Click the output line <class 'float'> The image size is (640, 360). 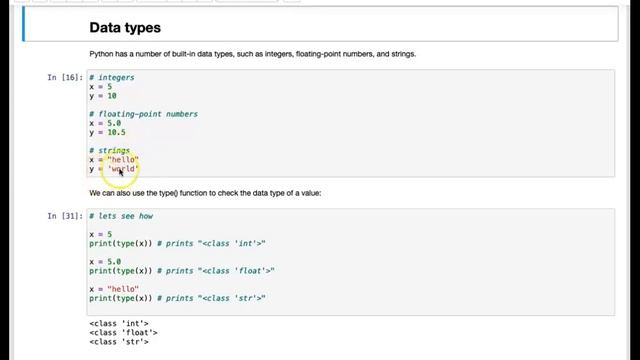(123, 333)
